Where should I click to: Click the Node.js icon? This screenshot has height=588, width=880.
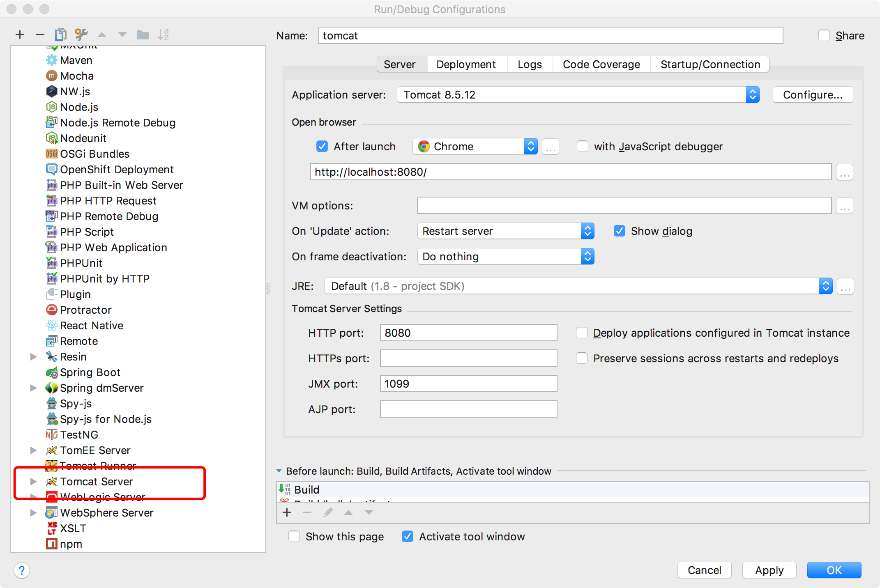point(51,107)
